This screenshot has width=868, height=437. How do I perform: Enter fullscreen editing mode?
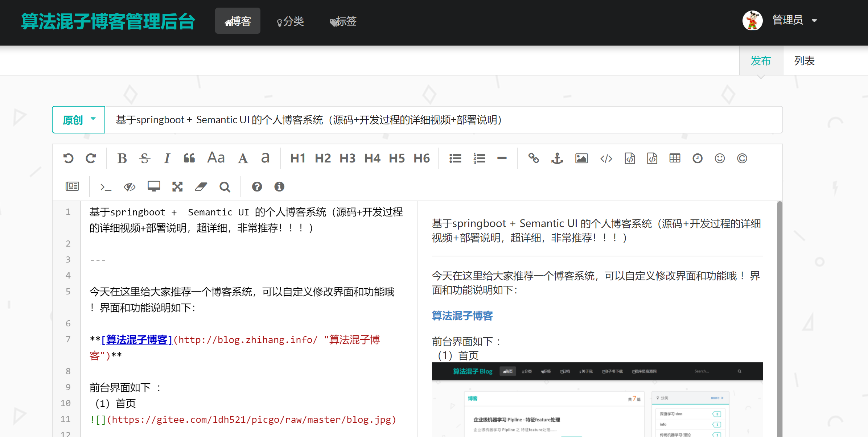[177, 186]
